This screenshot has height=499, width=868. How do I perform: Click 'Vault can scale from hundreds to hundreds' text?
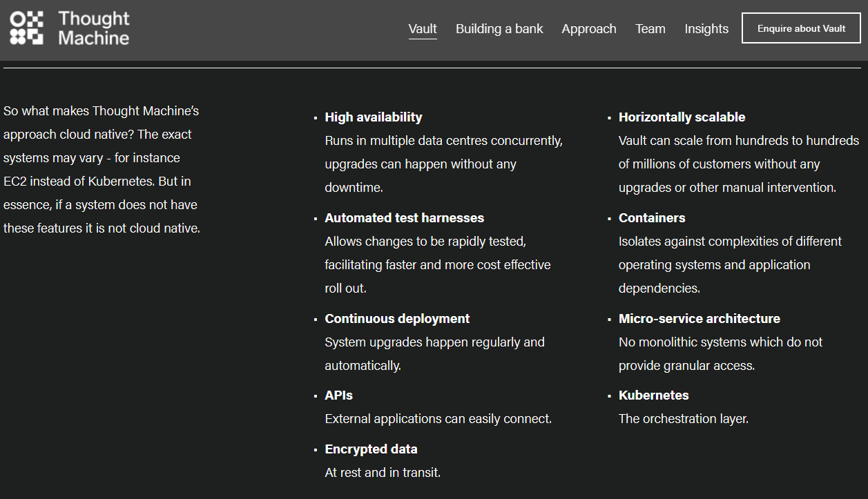pyautogui.click(x=739, y=141)
